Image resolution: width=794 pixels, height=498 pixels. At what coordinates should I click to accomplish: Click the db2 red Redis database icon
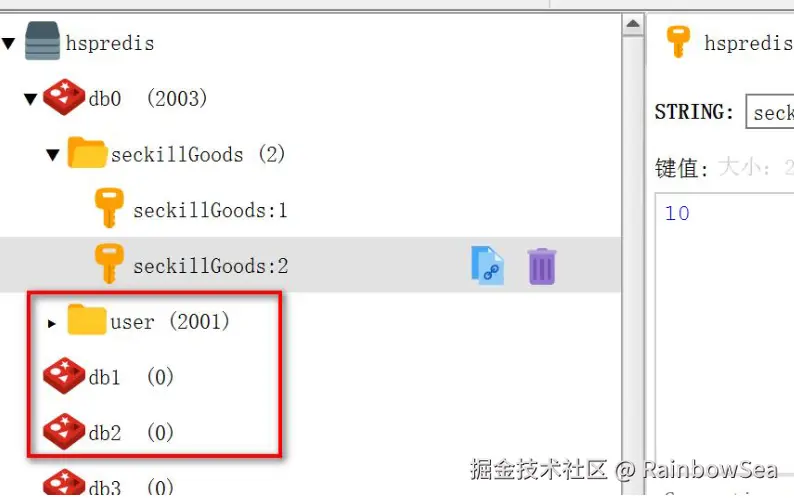pyautogui.click(x=64, y=432)
